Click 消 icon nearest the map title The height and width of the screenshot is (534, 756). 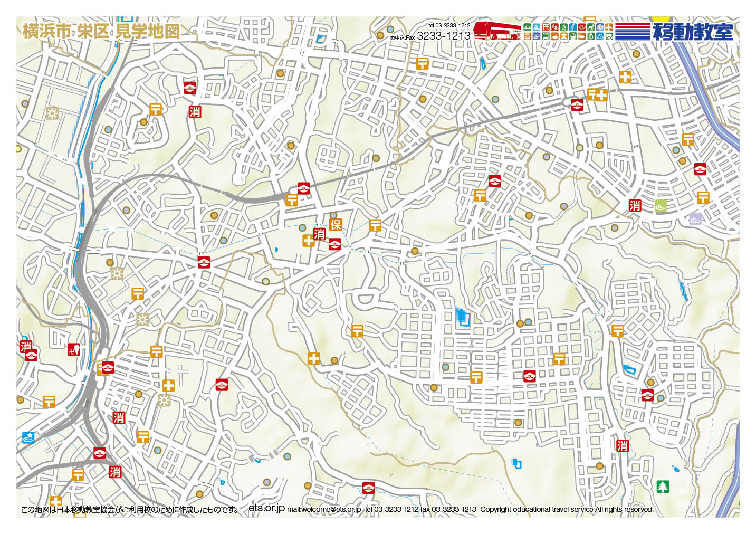tap(195, 111)
